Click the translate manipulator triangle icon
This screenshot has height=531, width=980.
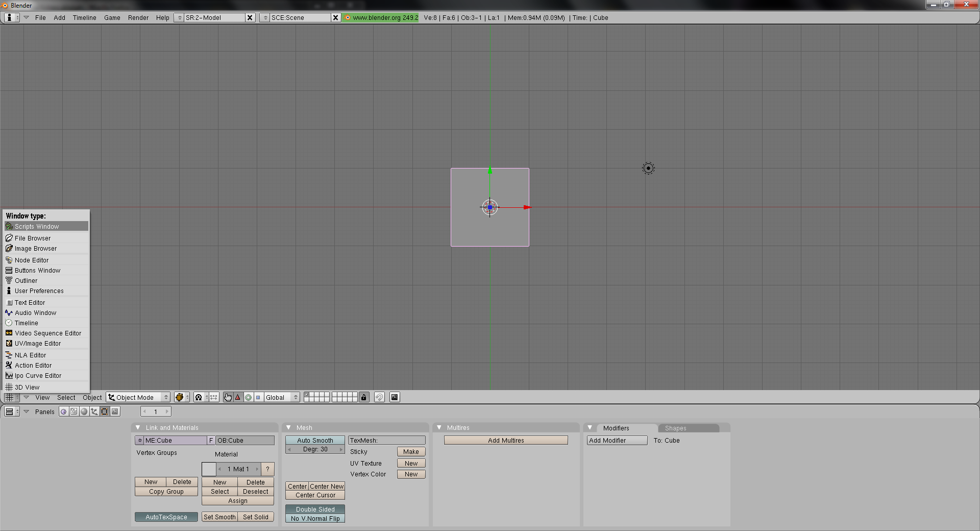click(238, 397)
